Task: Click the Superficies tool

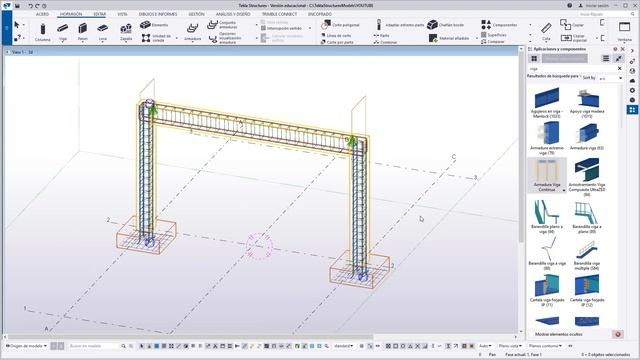Action: [494, 35]
